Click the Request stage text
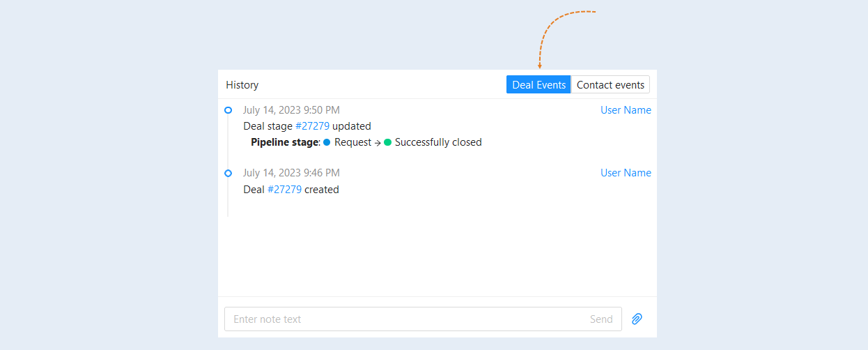Viewport: 868px width, 350px height. click(x=352, y=142)
